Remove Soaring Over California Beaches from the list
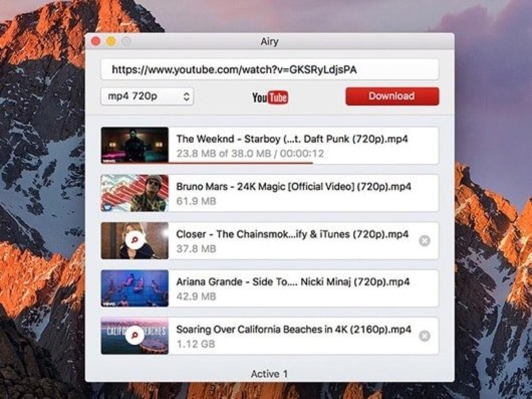Image resolution: width=532 pixels, height=399 pixels. coord(425,336)
